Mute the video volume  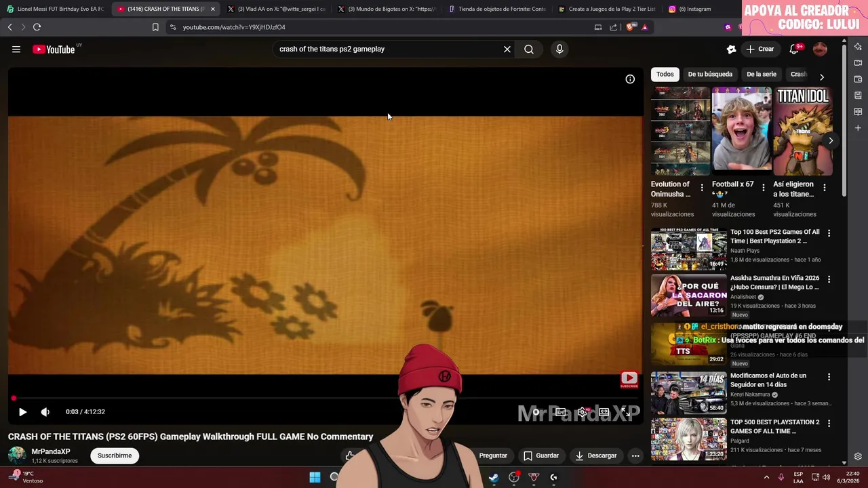pyautogui.click(x=45, y=411)
